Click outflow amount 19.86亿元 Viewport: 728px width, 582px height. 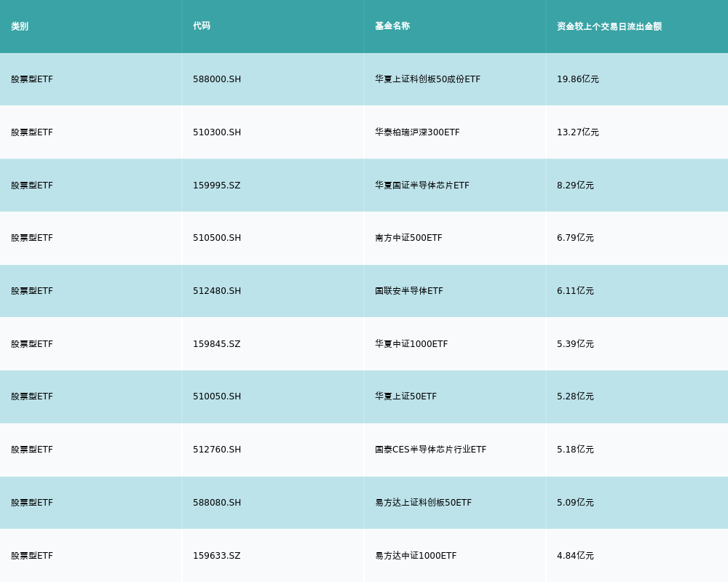pos(578,79)
